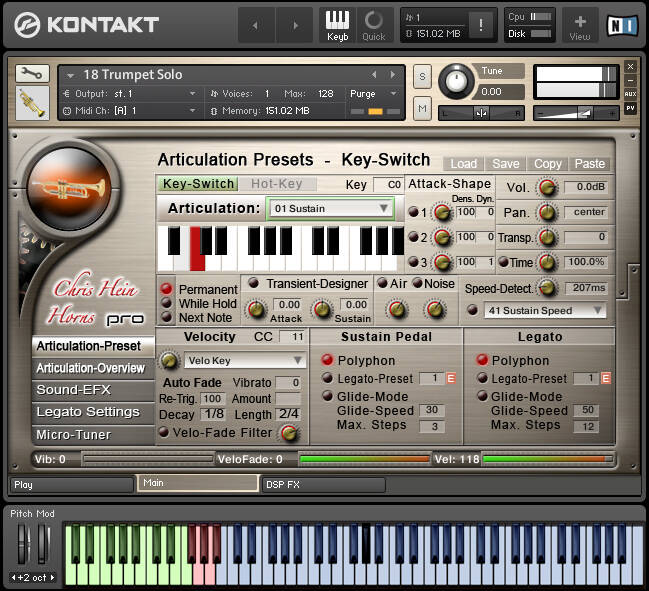Click the Transient Attack knob

click(256, 310)
